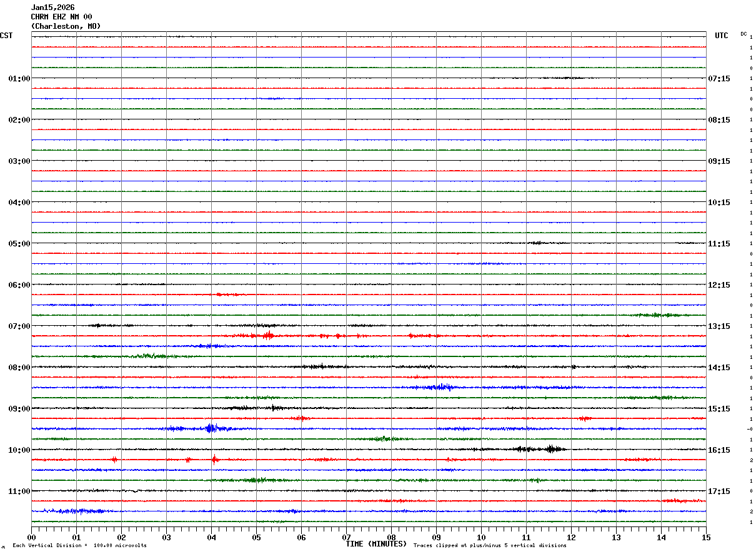Viewport: 756px width, 554px height.
Task: Click minute tick 08 on time axis
Action: coord(391,537)
